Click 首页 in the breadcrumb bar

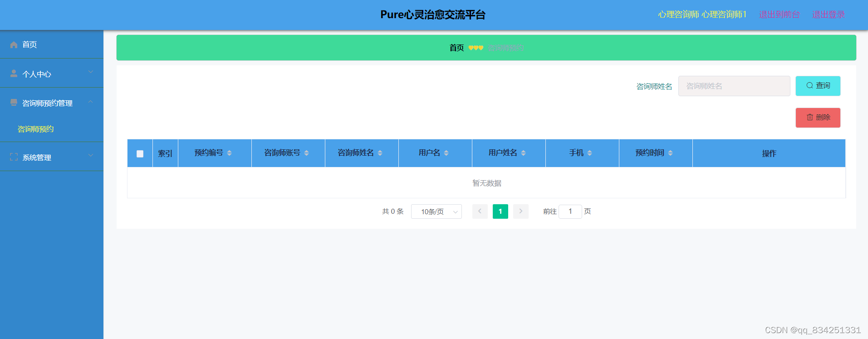pyautogui.click(x=456, y=48)
